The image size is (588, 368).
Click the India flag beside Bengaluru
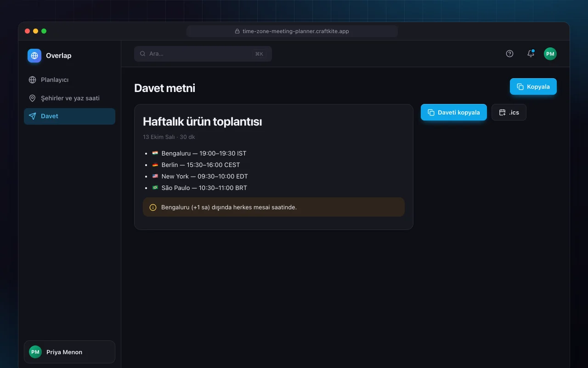pyautogui.click(x=155, y=153)
